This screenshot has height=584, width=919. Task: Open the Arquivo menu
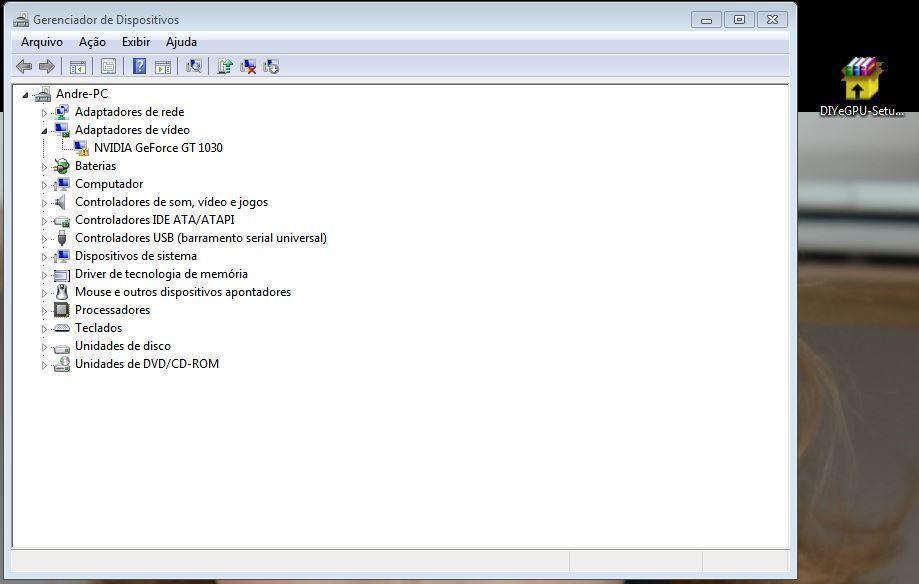tap(42, 42)
